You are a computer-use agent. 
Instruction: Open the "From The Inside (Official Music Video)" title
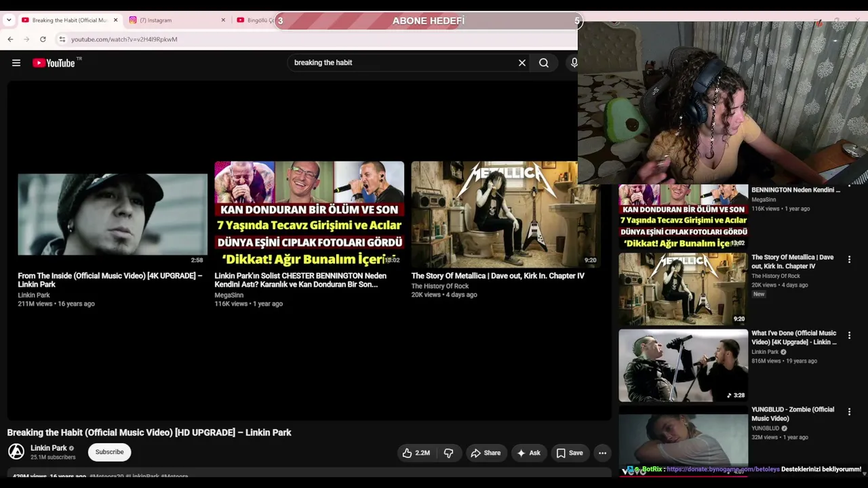(x=110, y=280)
